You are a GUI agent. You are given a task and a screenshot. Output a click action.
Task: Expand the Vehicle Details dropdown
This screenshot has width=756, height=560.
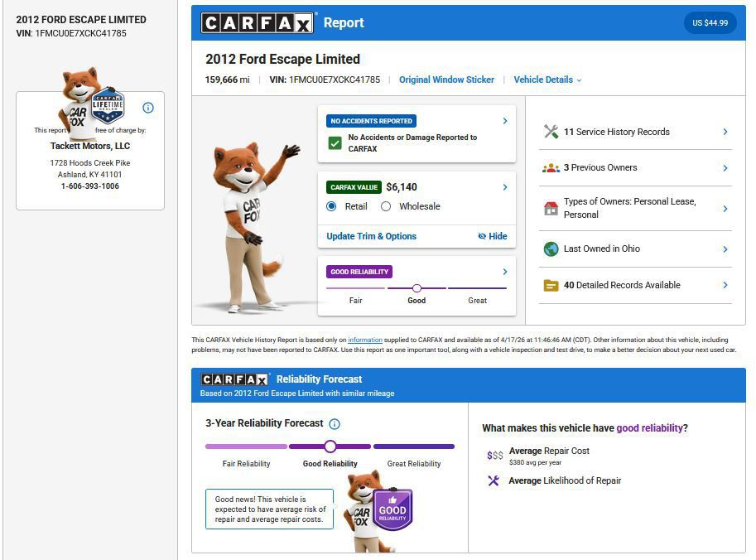coord(547,80)
